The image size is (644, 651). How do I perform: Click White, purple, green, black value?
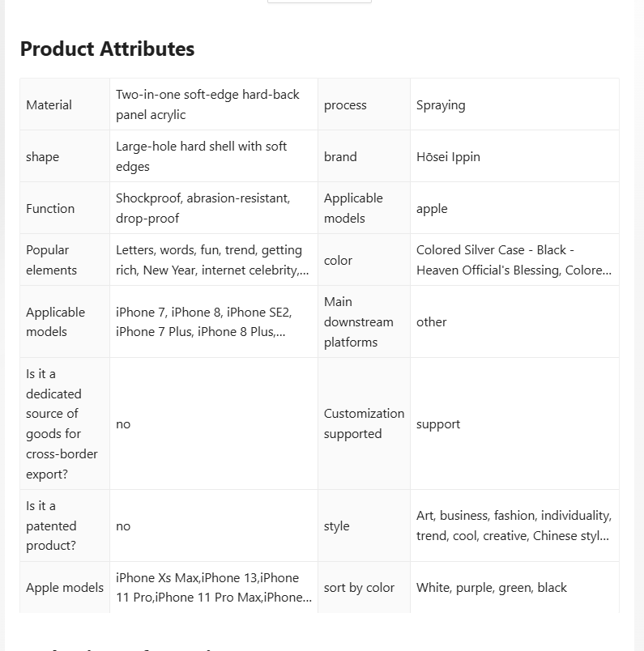pyautogui.click(x=492, y=588)
